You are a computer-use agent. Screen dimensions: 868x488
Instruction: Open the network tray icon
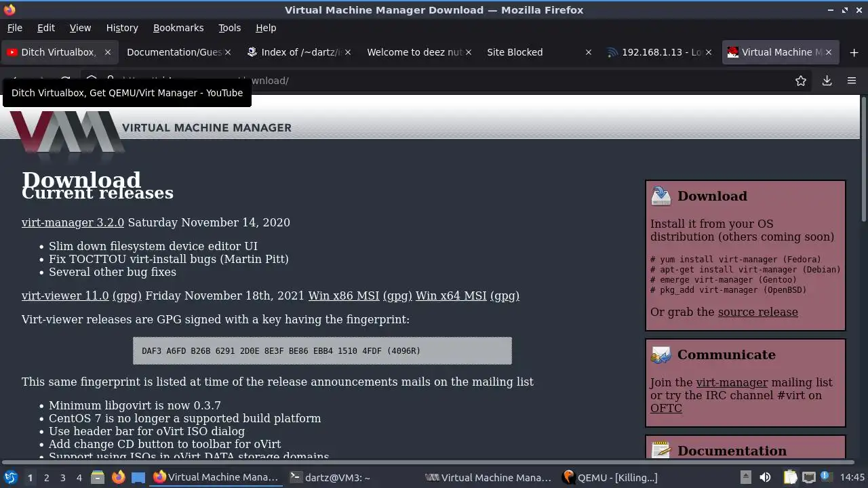point(808,477)
